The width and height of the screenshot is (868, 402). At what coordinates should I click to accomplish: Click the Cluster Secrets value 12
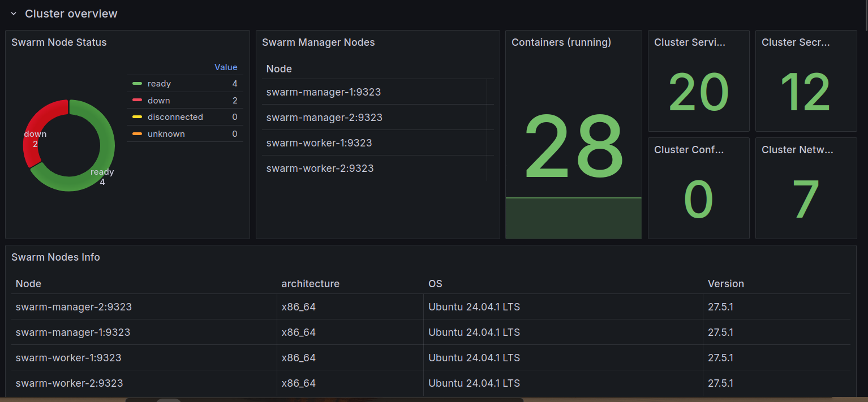pos(805,93)
